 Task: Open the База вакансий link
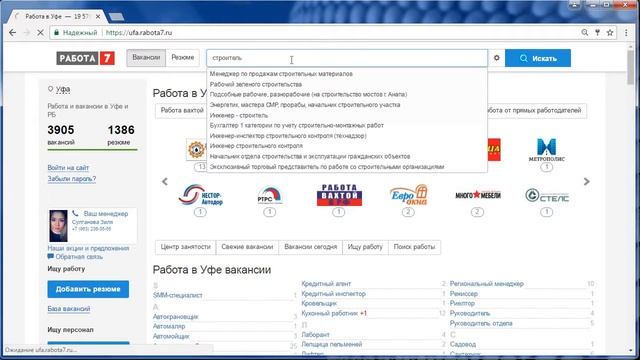(x=69, y=309)
